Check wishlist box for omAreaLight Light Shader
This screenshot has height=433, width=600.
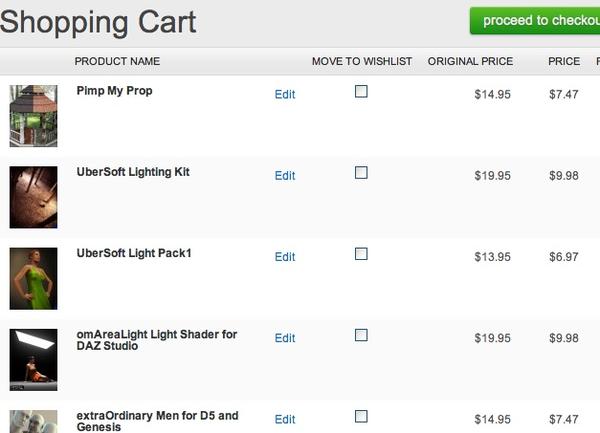[361, 335]
